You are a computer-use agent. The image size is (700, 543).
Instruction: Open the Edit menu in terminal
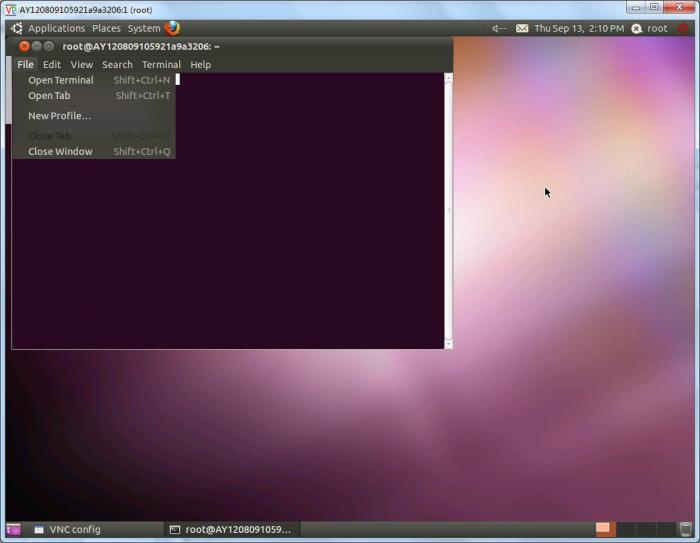(52, 64)
